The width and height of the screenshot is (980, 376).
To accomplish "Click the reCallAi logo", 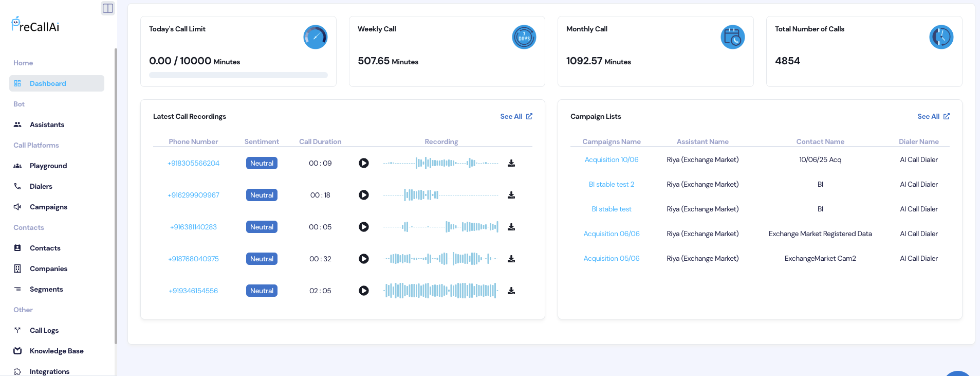I will pyautogui.click(x=35, y=25).
